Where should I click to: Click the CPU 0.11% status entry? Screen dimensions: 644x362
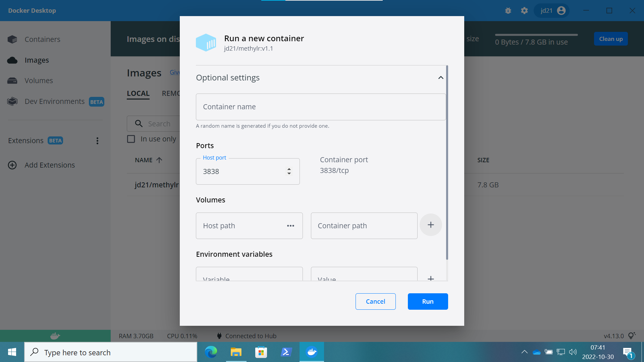[182, 336]
